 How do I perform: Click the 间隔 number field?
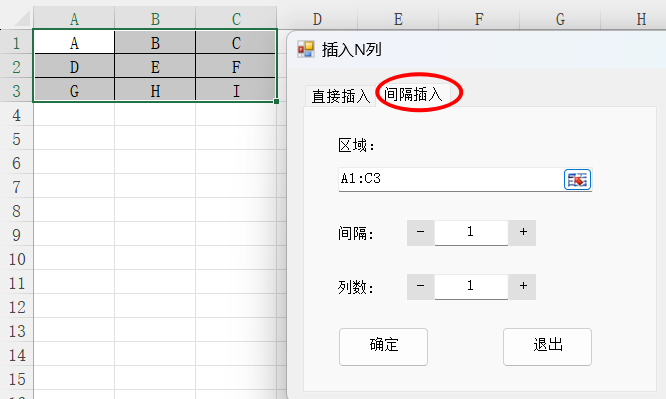pos(471,232)
